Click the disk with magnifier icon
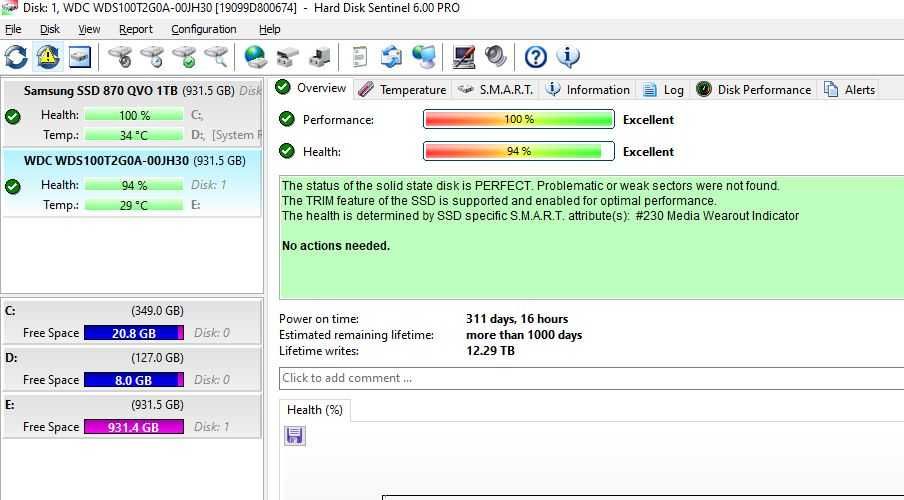The image size is (904, 500). [x=216, y=57]
